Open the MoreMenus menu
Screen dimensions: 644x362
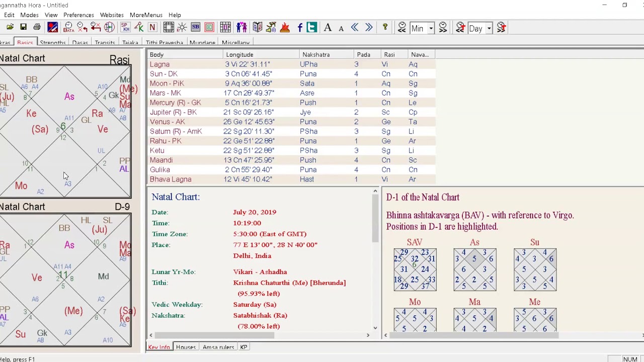tap(146, 15)
